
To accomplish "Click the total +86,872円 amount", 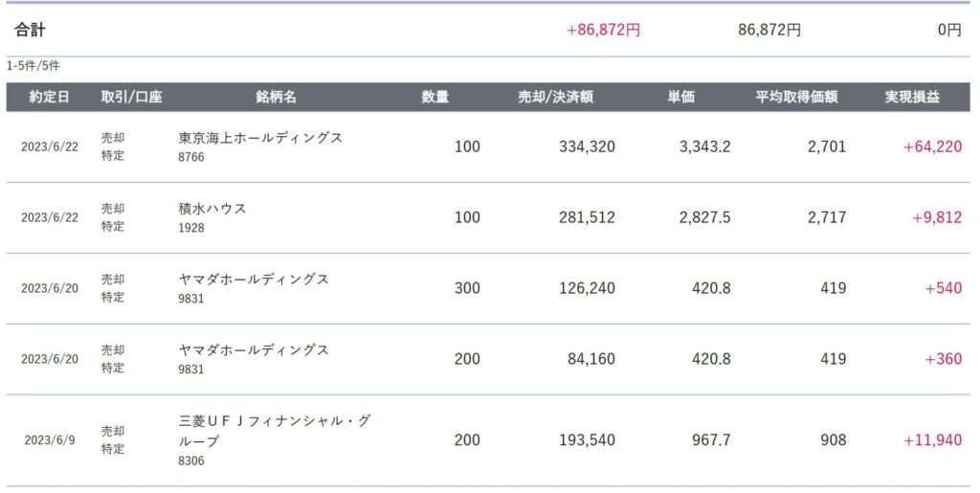I will (x=603, y=30).
